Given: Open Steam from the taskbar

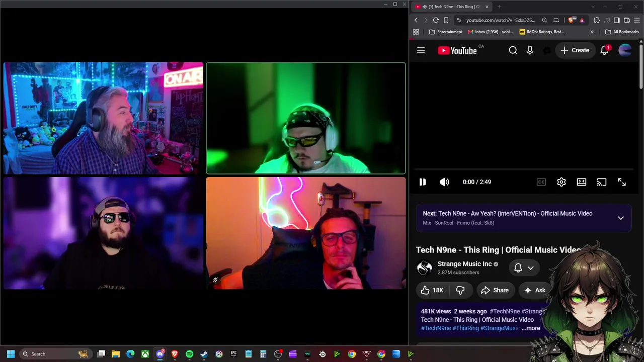Looking at the screenshot, I should [204, 354].
